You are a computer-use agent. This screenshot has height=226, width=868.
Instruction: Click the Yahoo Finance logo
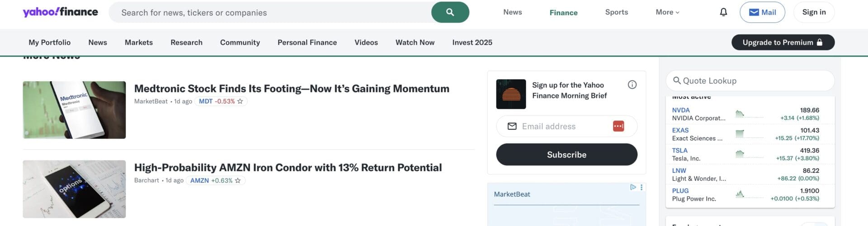(x=60, y=12)
